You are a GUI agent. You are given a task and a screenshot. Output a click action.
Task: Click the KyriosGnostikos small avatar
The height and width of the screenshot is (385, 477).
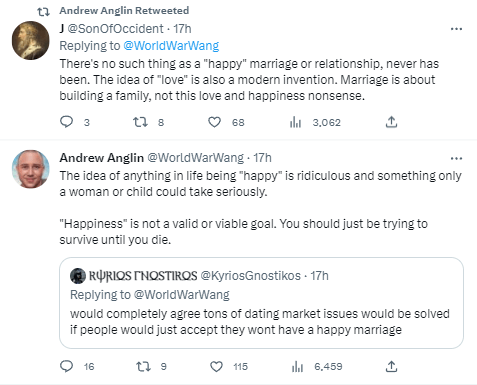point(78,276)
